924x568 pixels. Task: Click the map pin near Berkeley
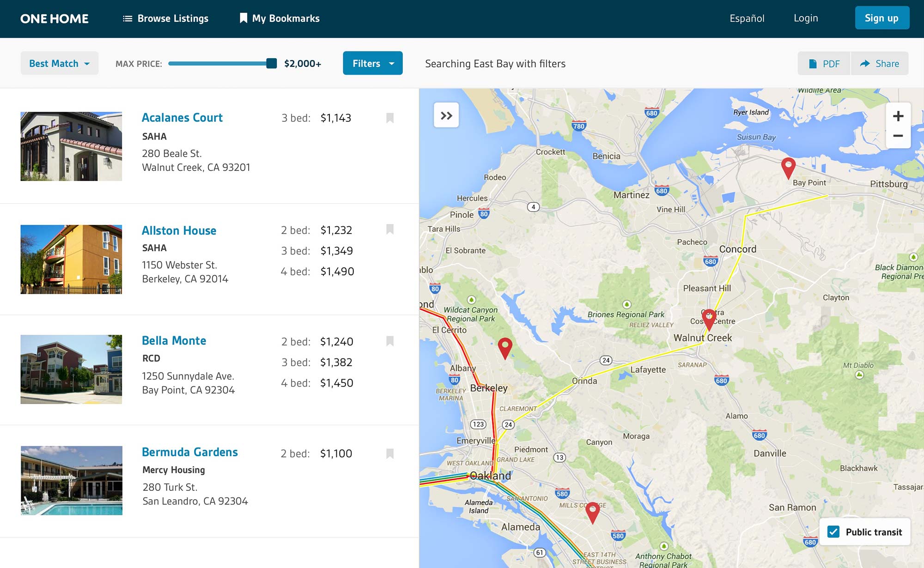tap(505, 347)
